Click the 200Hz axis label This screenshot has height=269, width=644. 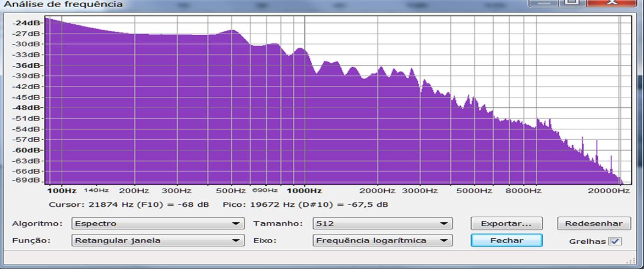(x=134, y=191)
